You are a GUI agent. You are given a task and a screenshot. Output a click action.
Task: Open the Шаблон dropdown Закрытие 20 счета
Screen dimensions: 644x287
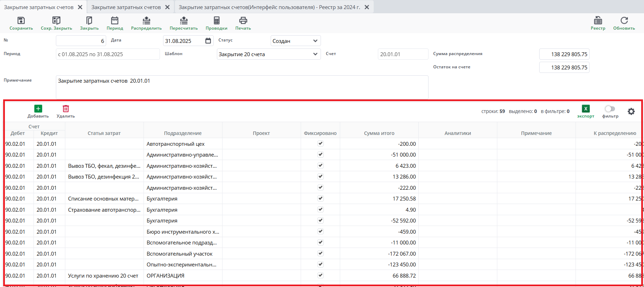pyautogui.click(x=269, y=54)
